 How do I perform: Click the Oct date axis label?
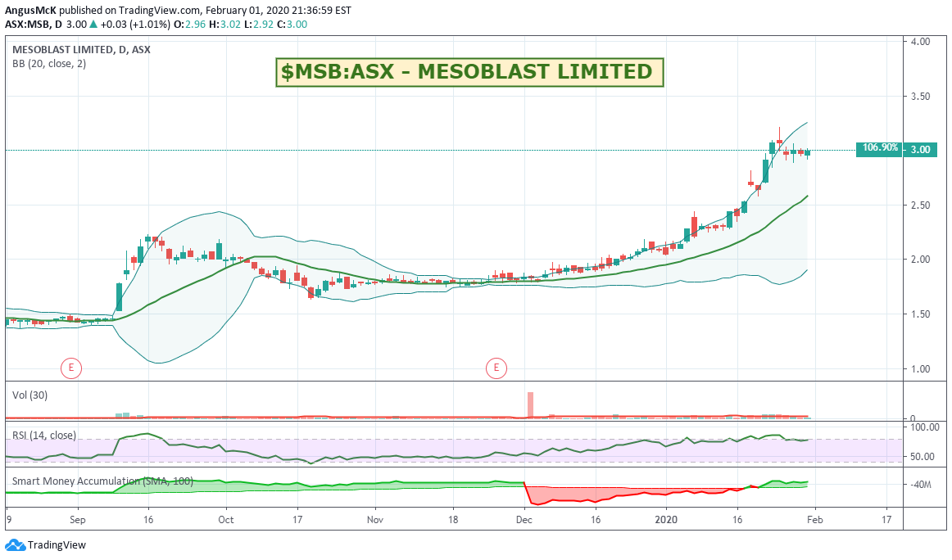click(x=226, y=519)
